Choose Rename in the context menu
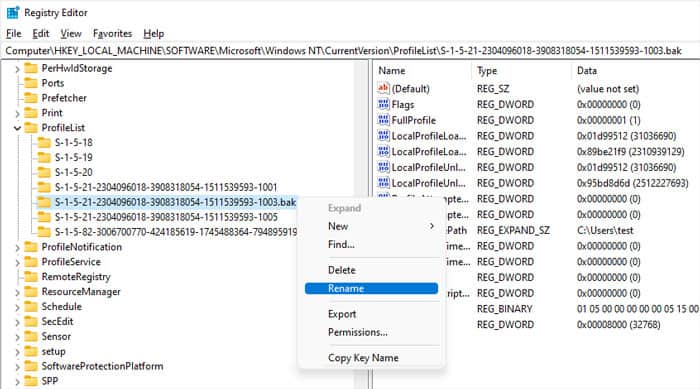Viewport: 700px width, 389px height. (371, 289)
